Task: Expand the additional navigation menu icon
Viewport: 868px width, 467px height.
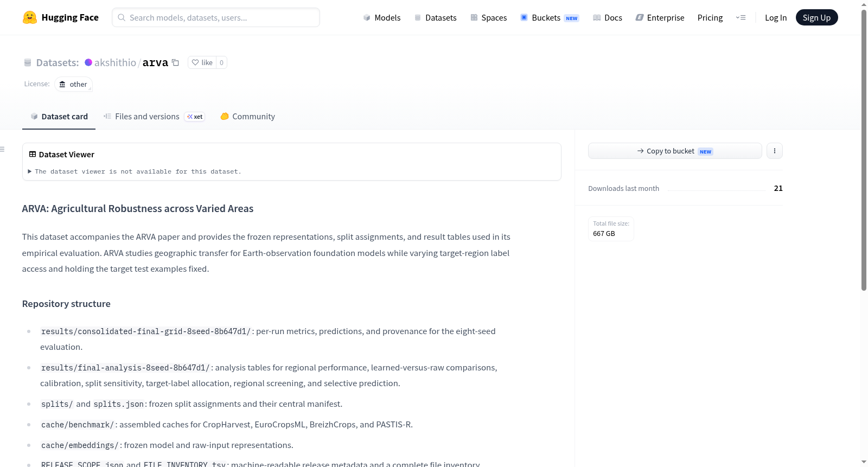Action: 741,17
